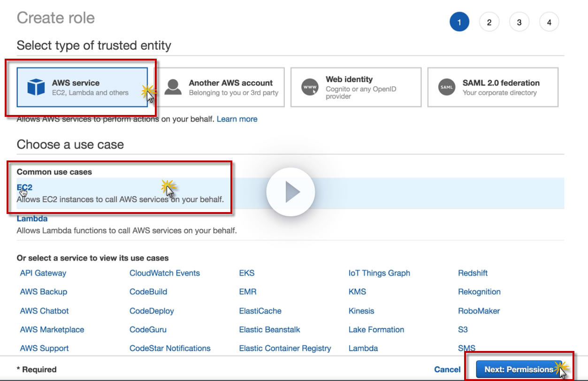Click the person icon on Another AWS account
588x381 pixels.
click(173, 87)
